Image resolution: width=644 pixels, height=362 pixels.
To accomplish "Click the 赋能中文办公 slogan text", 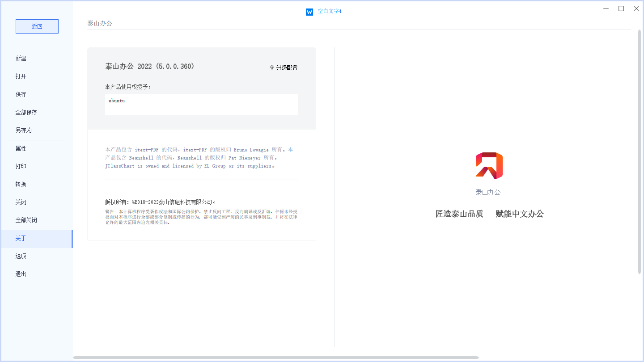I will [520, 214].
